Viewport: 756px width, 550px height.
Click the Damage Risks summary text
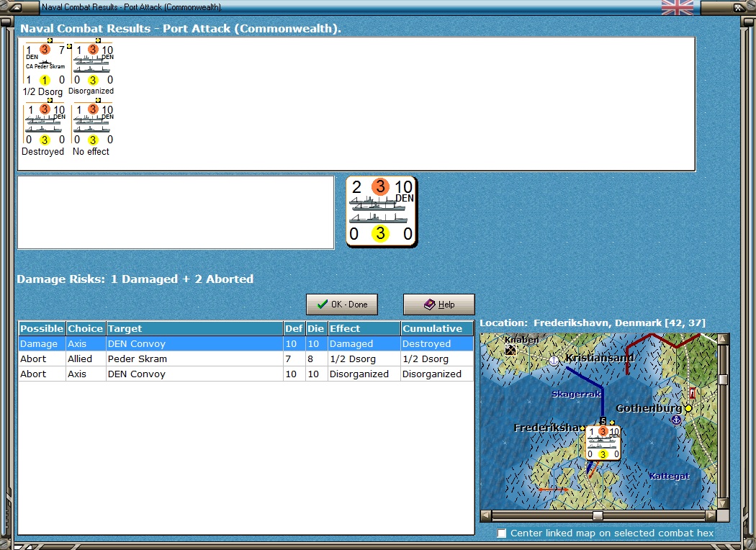click(135, 279)
